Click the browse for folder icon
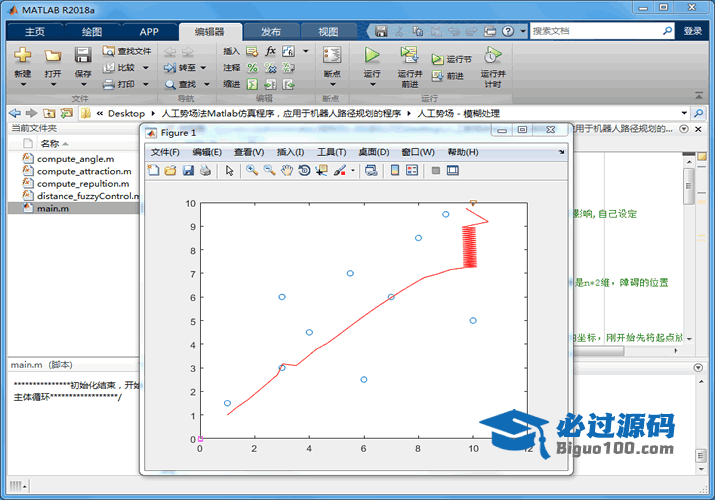The height and width of the screenshot is (500, 715). point(67,113)
